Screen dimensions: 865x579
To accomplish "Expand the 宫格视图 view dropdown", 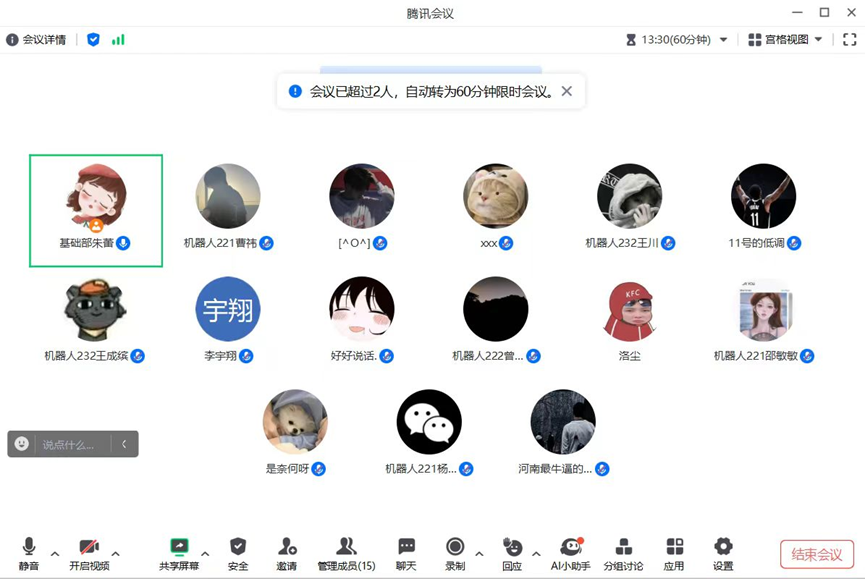I will [x=785, y=40].
